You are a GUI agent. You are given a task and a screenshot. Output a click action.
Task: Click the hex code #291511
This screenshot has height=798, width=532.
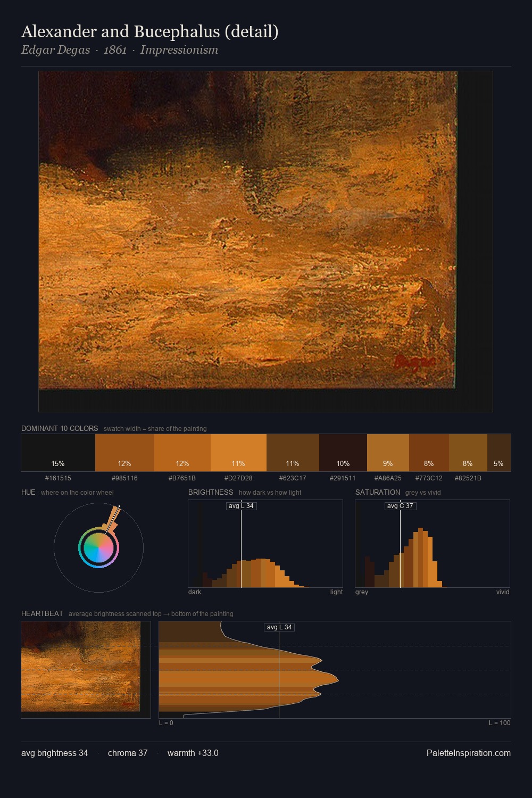[x=343, y=478]
